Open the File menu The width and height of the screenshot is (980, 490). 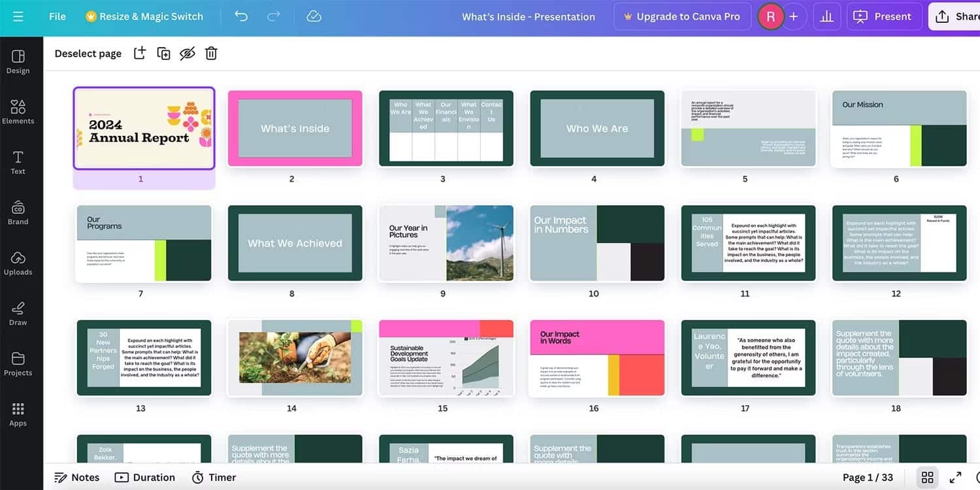tap(57, 16)
